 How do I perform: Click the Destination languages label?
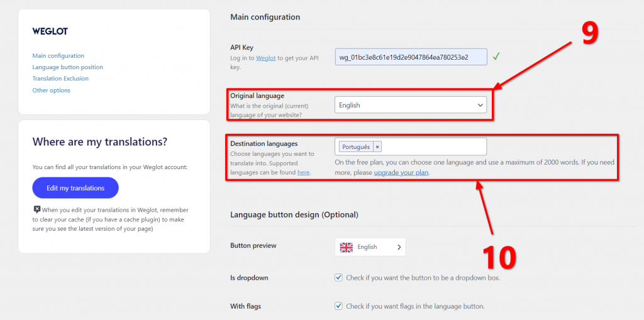264,144
